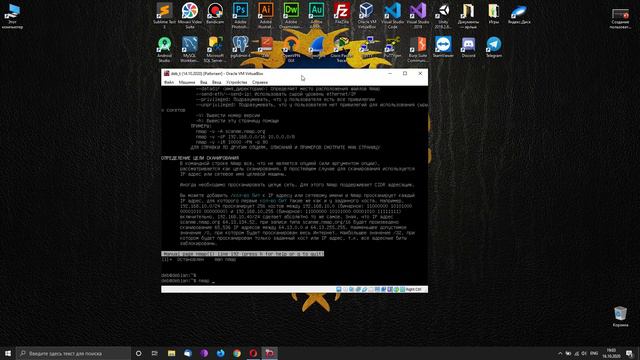
Task: Open the Корзина recycle bin
Action: 620,317
